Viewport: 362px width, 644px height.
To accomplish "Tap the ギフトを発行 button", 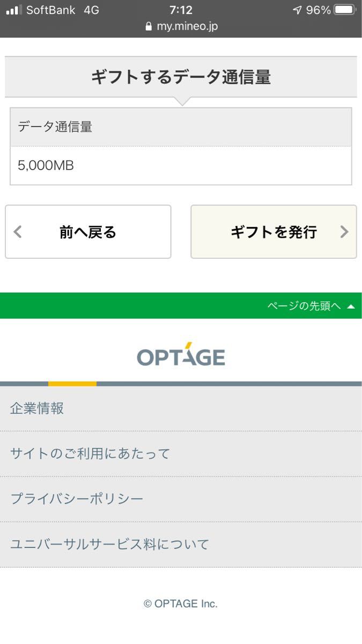I will 274,232.
